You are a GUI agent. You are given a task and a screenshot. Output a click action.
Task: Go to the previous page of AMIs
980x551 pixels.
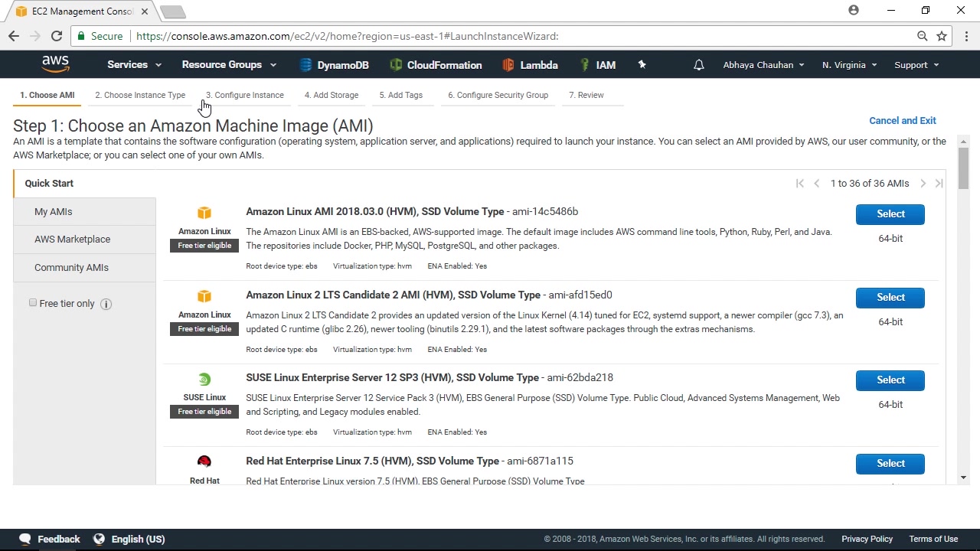point(816,184)
